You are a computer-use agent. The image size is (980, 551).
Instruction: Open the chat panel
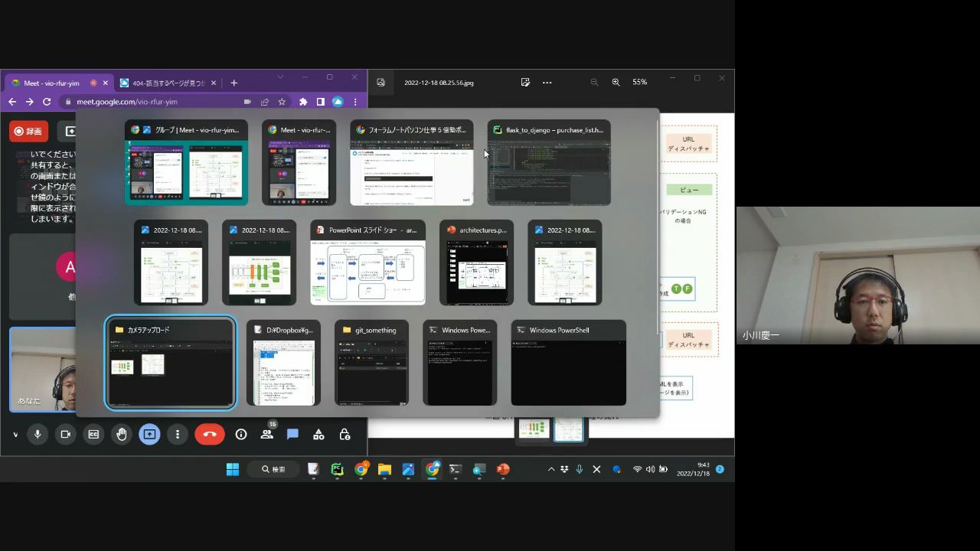(x=292, y=434)
